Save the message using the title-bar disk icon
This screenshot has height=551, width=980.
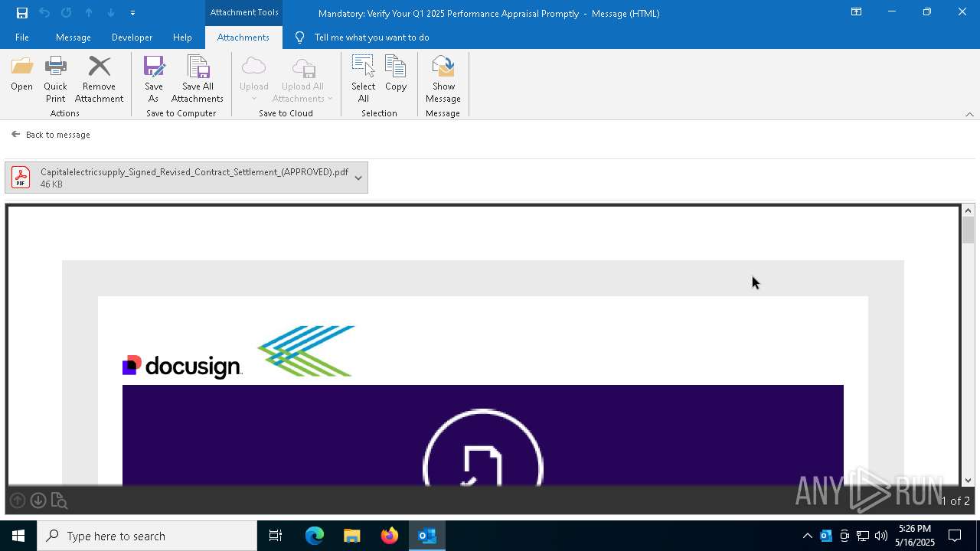(x=22, y=13)
